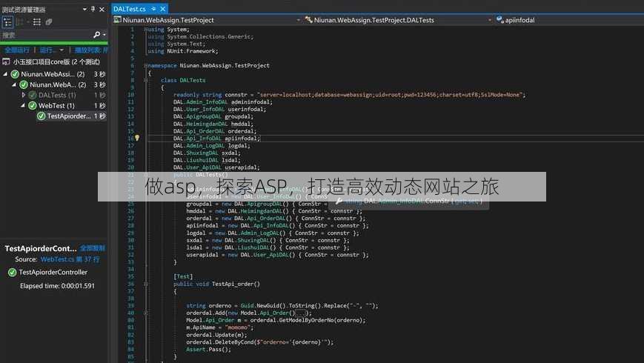Click '[Test]' attribute on line 35

pyautogui.click(x=183, y=276)
